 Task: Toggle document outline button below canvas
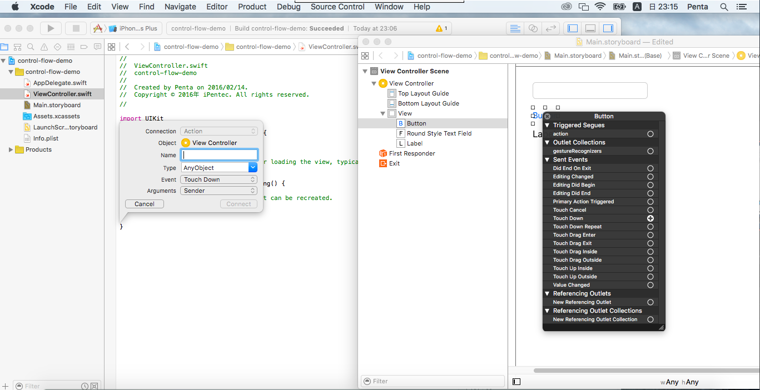pos(516,382)
